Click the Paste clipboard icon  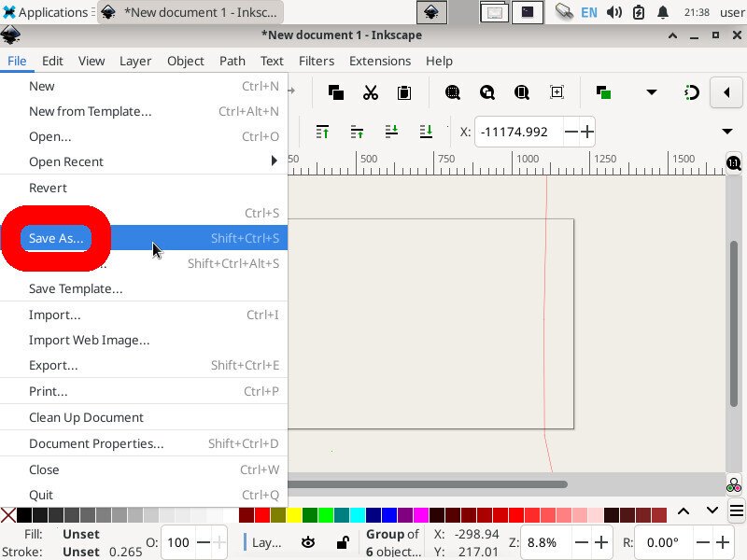pyautogui.click(x=404, y=92)
